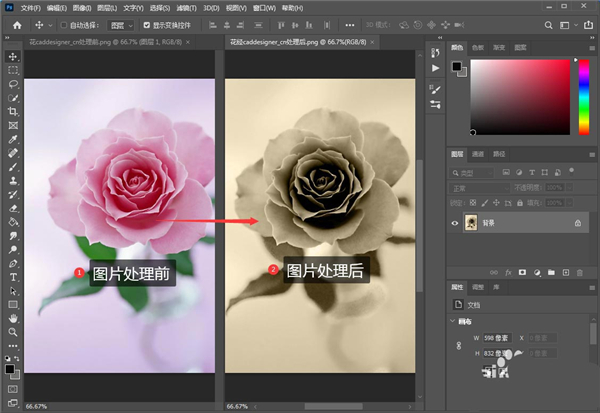Select the Move tool in toolbar
600x413 pixels.
pos(13,58)
